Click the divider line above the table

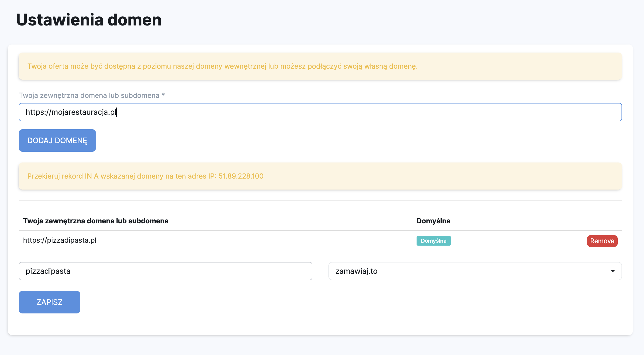(x=320, y=201)
